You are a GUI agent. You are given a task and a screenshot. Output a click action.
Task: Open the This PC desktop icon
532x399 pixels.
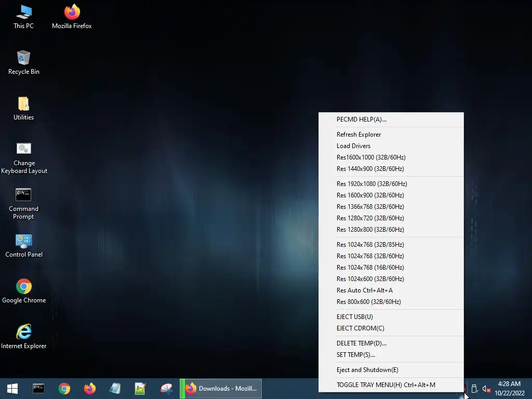(24, 17)
